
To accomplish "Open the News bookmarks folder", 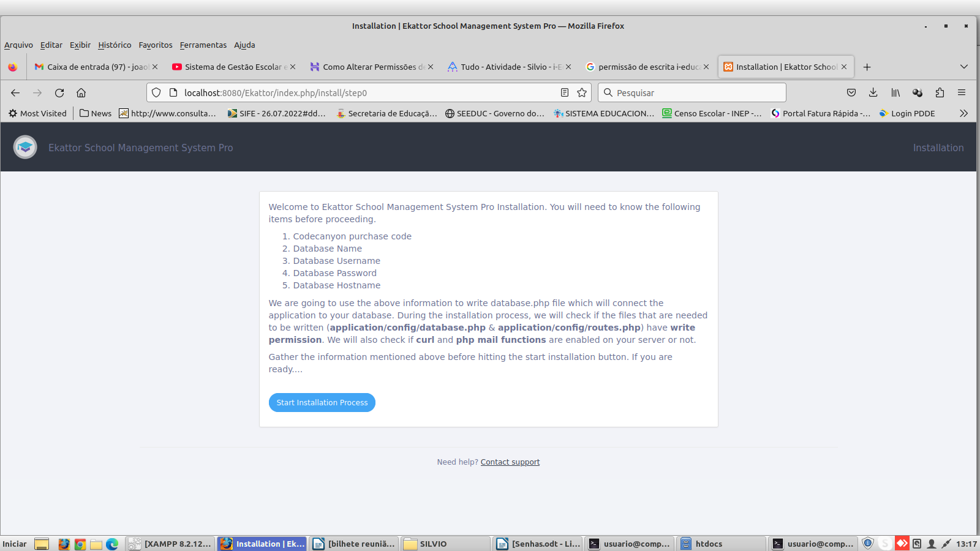I will pyautogui.click(x=96, y=113).
